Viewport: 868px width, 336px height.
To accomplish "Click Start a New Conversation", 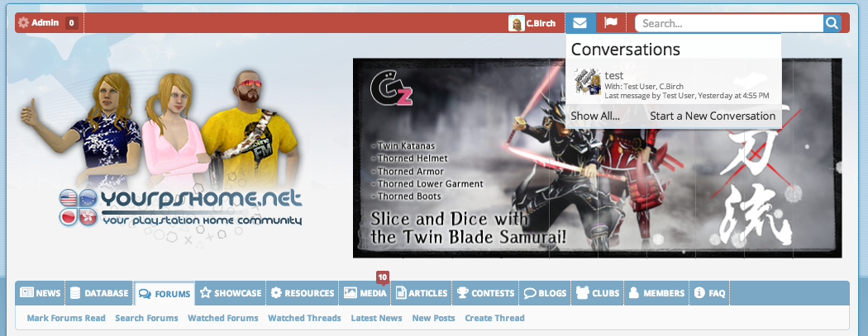I will (x=713, y=116).
